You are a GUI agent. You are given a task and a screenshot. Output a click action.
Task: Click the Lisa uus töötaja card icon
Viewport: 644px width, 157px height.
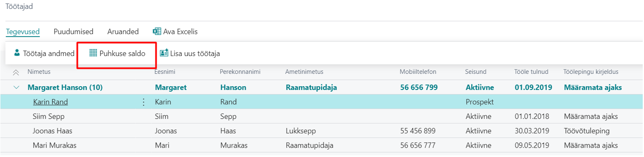164,53
